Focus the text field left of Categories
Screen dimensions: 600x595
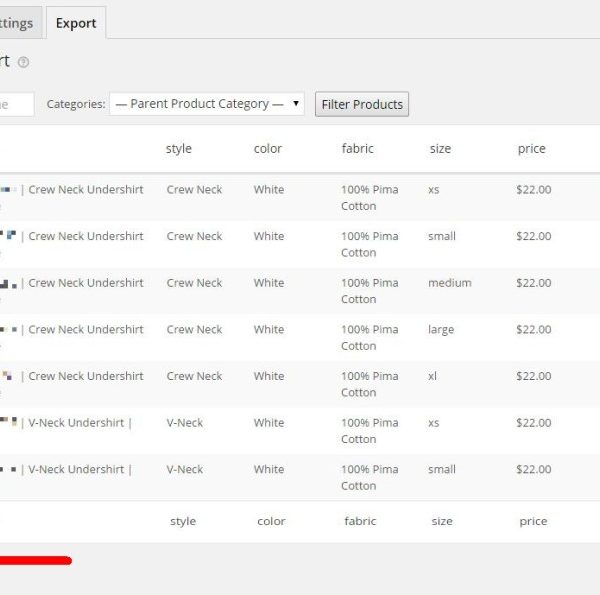click(x=14, y=104)
